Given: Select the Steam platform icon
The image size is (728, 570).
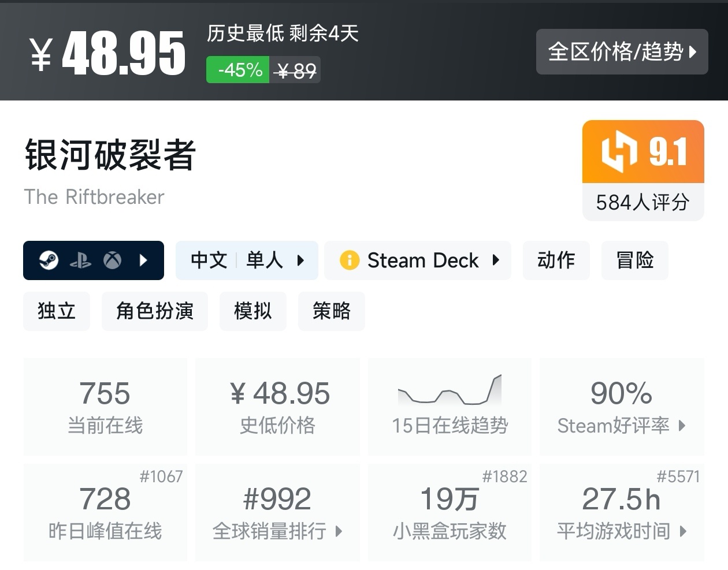Looking at the screenshot, I should pos(49,260).
